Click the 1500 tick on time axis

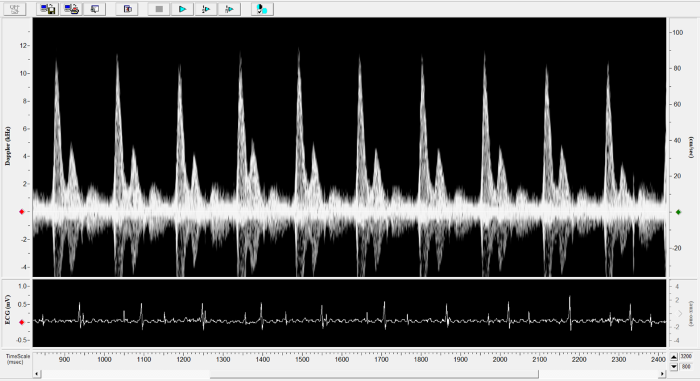click(x=302, y=360)
